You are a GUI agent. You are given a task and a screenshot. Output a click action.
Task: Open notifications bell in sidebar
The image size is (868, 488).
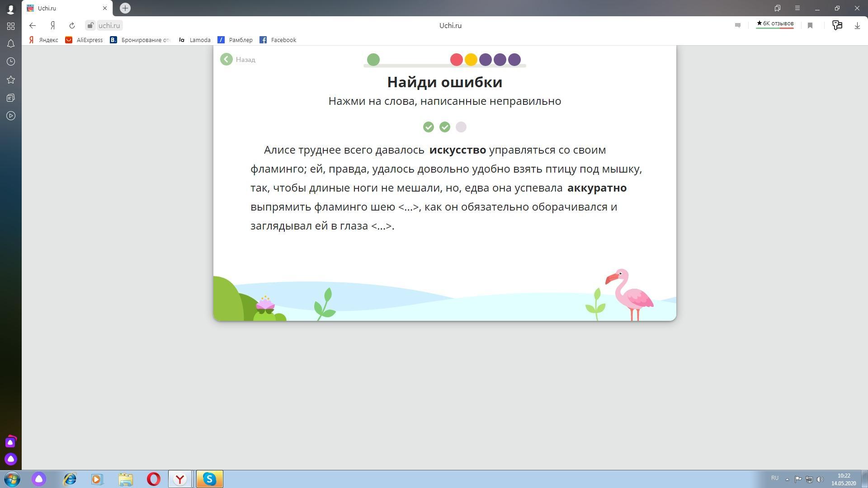pos(11,44)
